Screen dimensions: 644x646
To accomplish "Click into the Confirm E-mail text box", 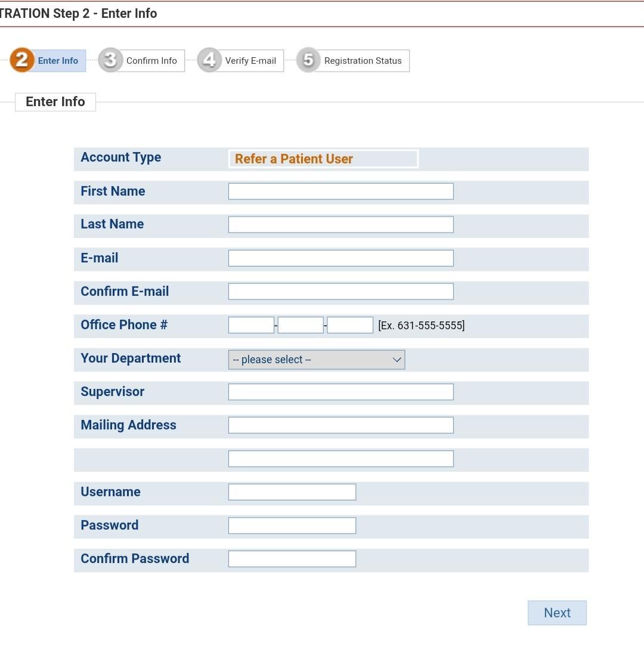I will tap(341, 292).
